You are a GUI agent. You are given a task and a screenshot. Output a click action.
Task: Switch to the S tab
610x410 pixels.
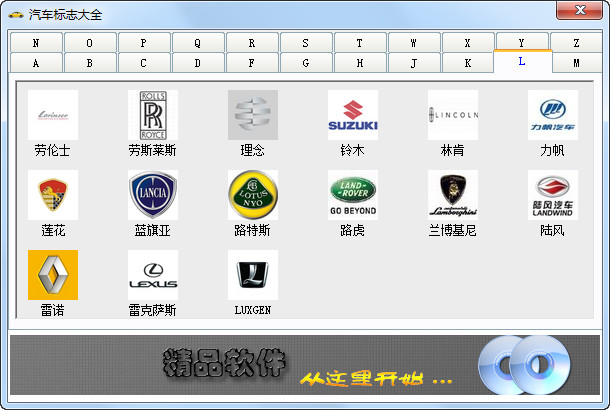[306, 42]
